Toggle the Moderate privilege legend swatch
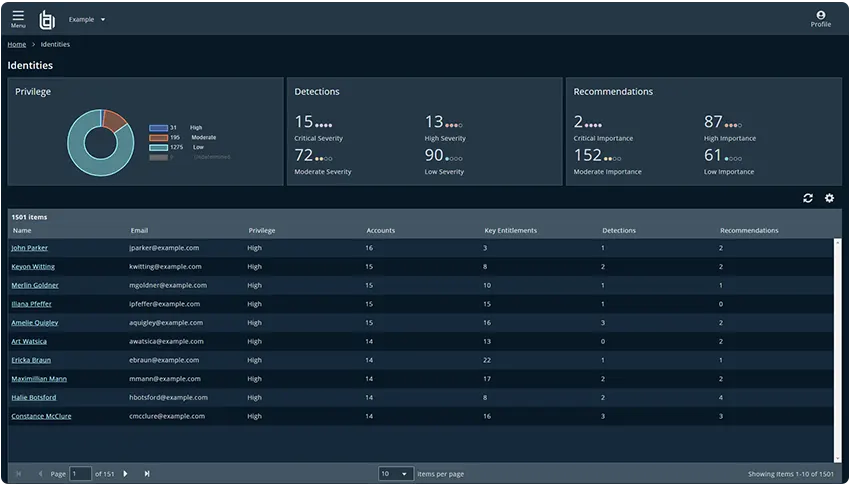The image size is (850, 488). coord(158,138)
